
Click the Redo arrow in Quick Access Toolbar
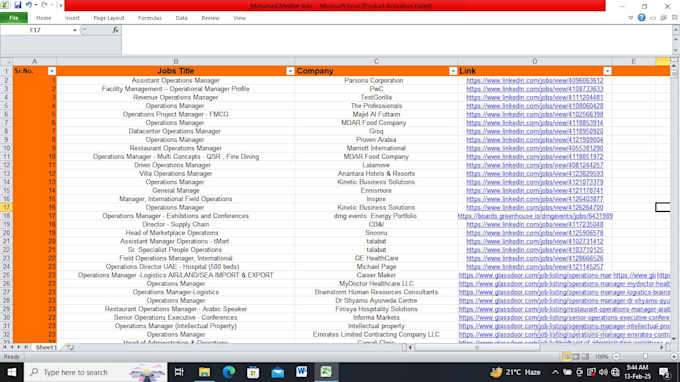pyautogui.click(x=44, y=5)
